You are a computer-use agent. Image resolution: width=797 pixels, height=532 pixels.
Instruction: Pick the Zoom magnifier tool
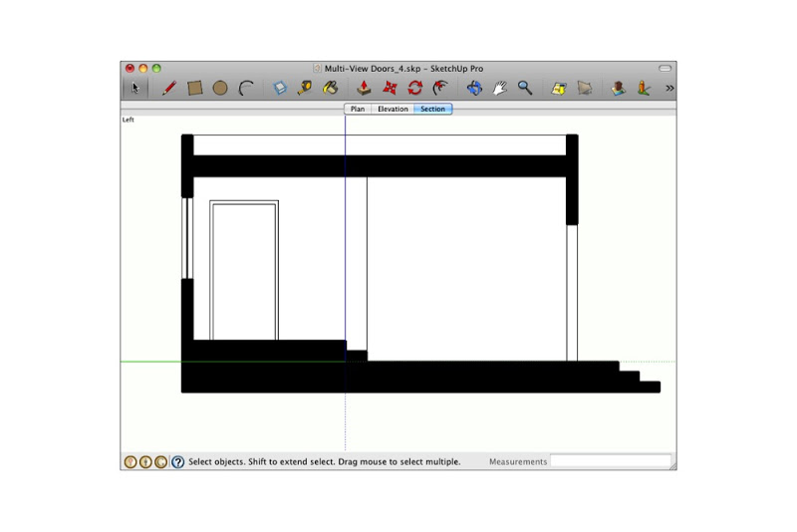(525, 88)
